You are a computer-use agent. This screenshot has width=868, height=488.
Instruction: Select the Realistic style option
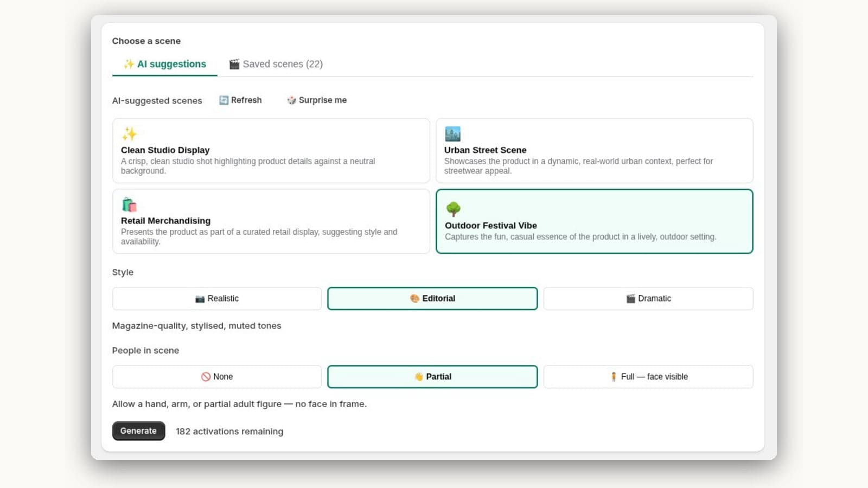[x=217, y=299]
